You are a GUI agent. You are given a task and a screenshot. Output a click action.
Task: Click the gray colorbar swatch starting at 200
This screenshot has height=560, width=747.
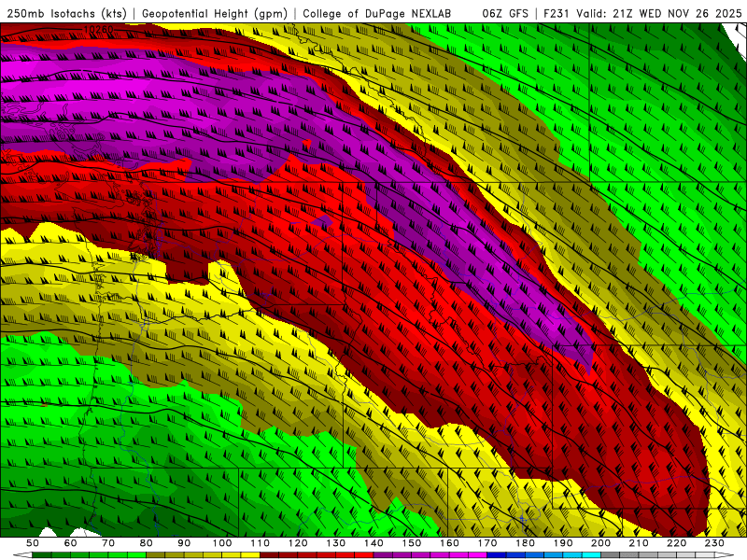tap(611, 554)
